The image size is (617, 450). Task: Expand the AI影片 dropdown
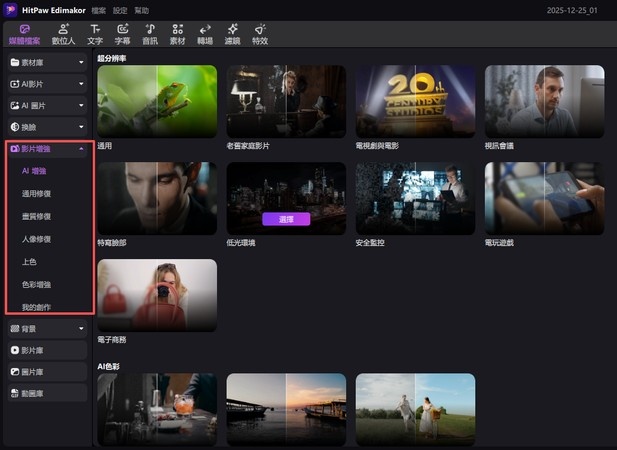point(47,84)
